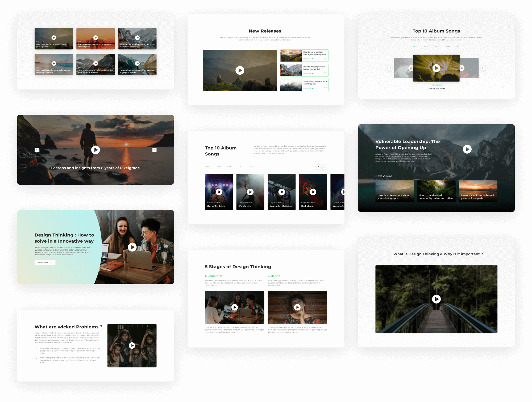The height and width of the screenshot is (402, 532).
Task: Select 2007 tab in centered Top 10 Album Songs carousel
Action: tap(415, 47)
